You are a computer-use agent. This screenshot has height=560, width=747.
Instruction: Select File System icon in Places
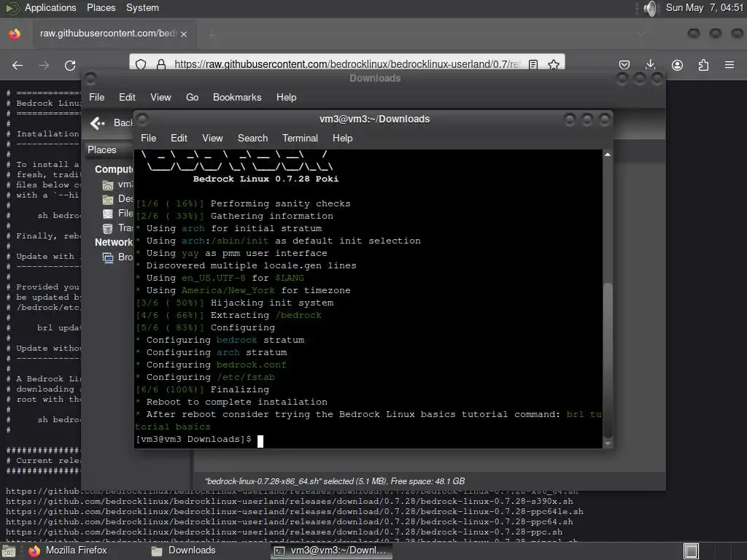[108, 214]
